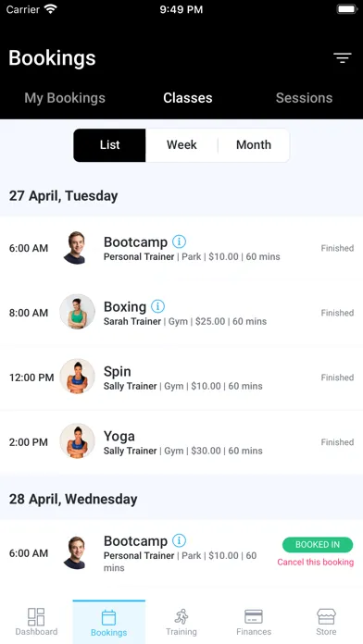Go to My Bookings tab
Image resolution: width=363 pixels, height=644 pixels.
[x=65, y=98]
